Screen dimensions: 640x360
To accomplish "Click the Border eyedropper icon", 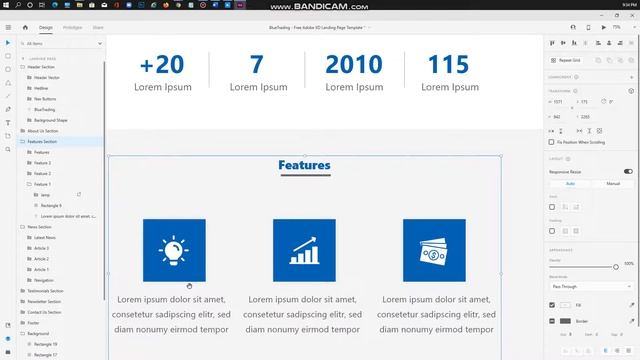I will tap(631, 321).
